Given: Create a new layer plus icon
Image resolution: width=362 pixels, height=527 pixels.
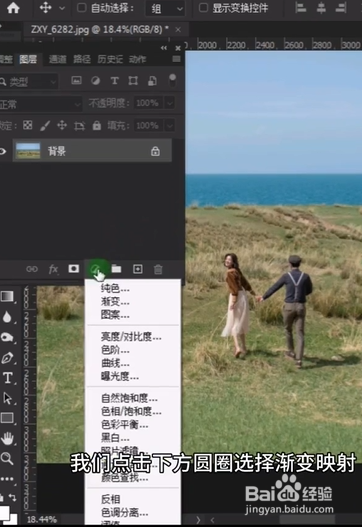Looking at the screenshot, I should pos(138,269).
